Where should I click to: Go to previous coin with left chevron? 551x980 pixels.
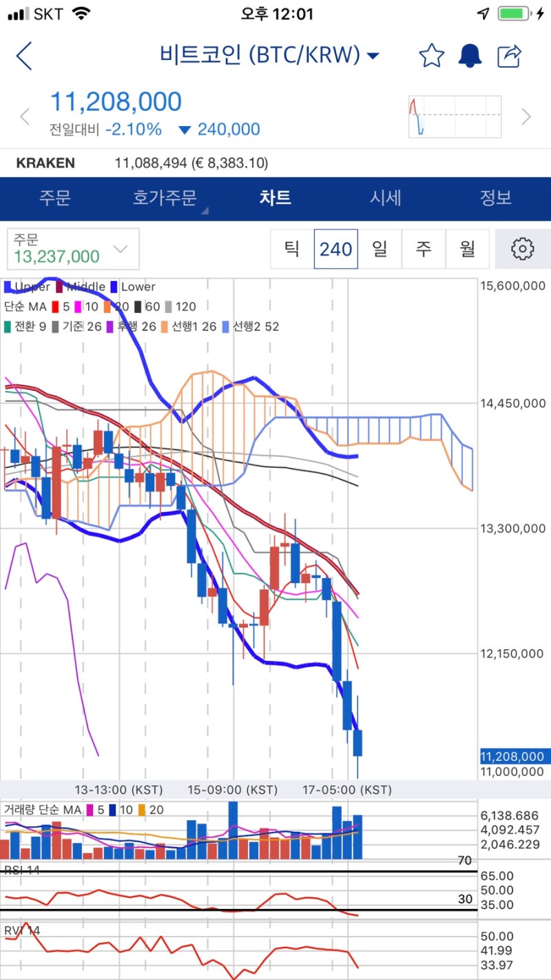coord(25,116)
